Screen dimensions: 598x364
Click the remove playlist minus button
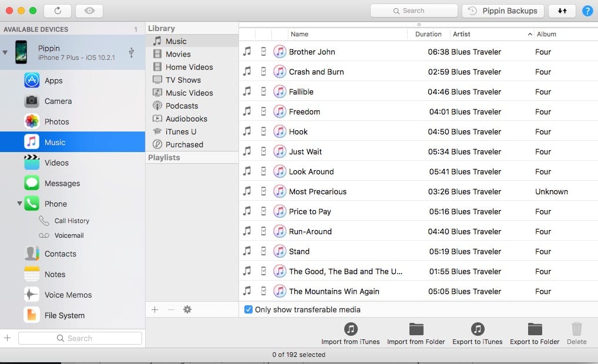172,309
